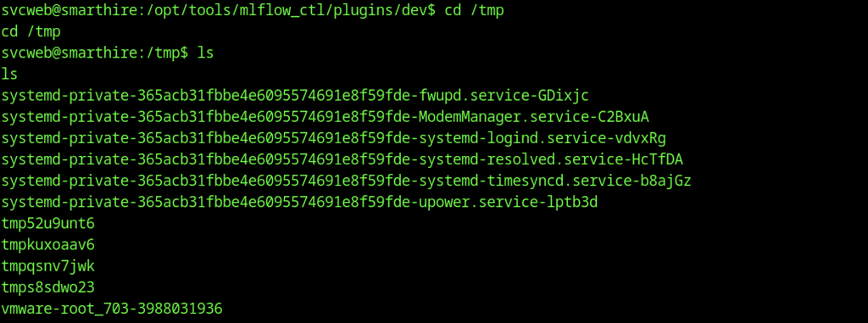Click the tmp52u9unt6 entry
This screenshot has height=323, width=868.
[x=48, y=225]
